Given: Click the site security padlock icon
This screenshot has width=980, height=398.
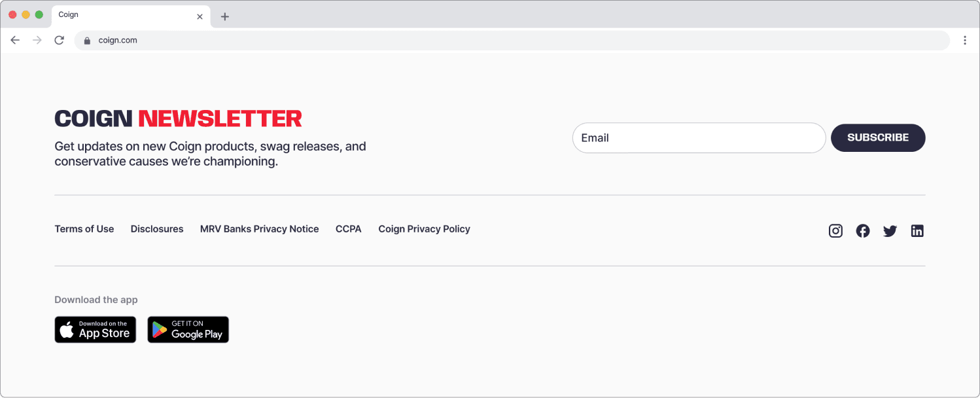Looking at the screenshot, I should 86,40.
